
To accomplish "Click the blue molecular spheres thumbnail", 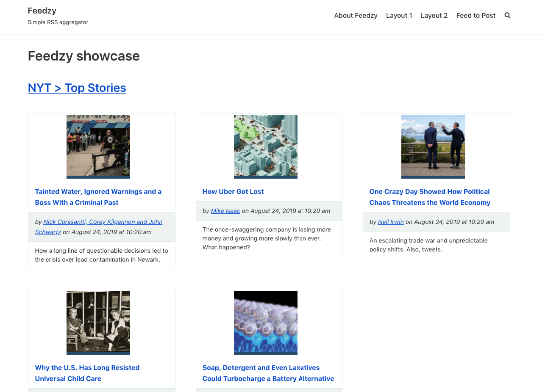I will [x=266, y=323].
